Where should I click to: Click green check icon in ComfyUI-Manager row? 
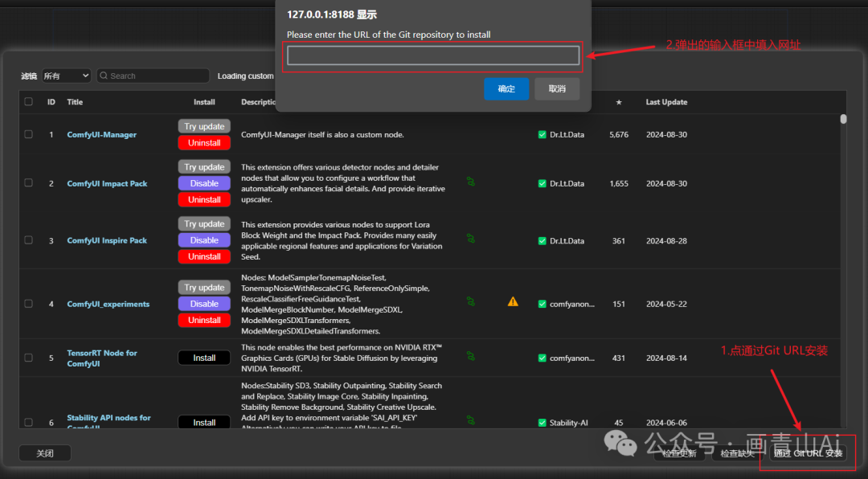pyautogui.click(x=542, y=134)
